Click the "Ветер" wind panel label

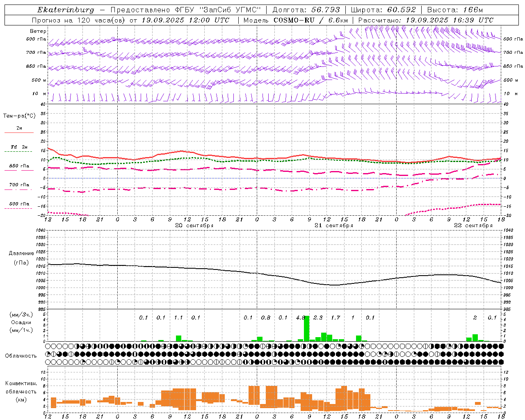click(x=38, y=31)
